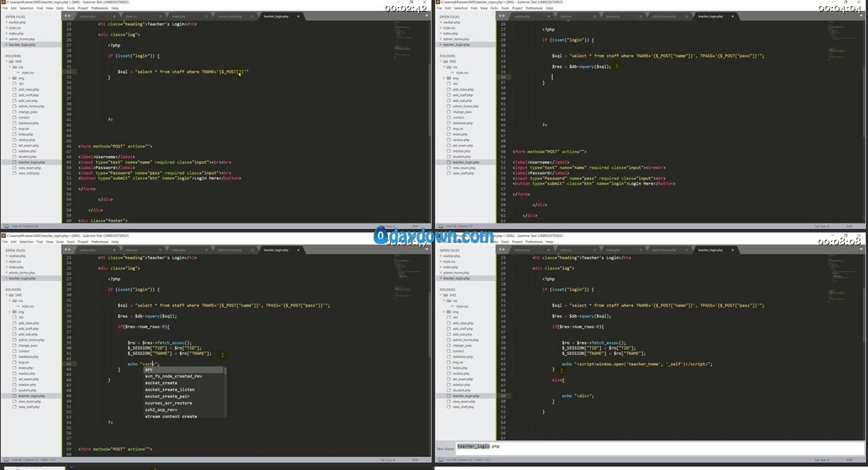This screenshot has width=868, height=470.
Task: Expand the img folder arrow, 00:02:48 window
Action: click(10, 78)
